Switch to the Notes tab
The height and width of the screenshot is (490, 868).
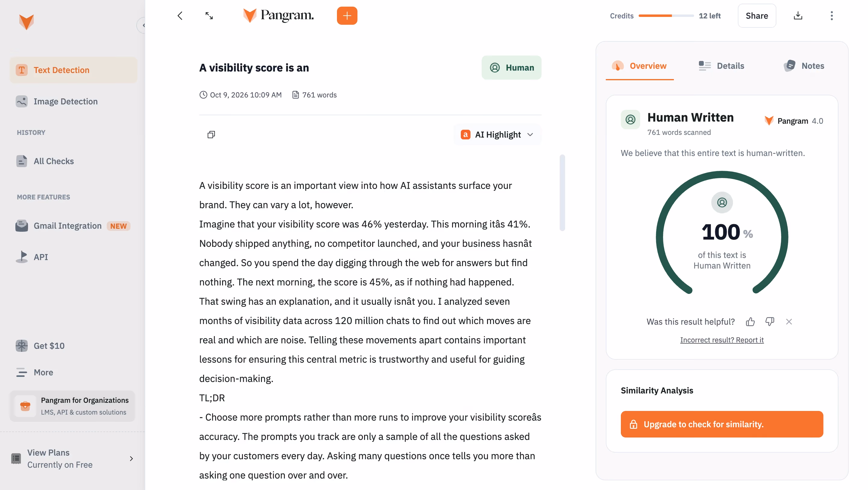[804, 66]
